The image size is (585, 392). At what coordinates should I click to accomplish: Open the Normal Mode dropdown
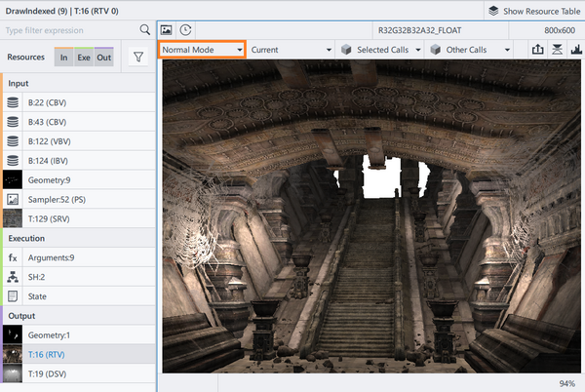coord(202,49)
